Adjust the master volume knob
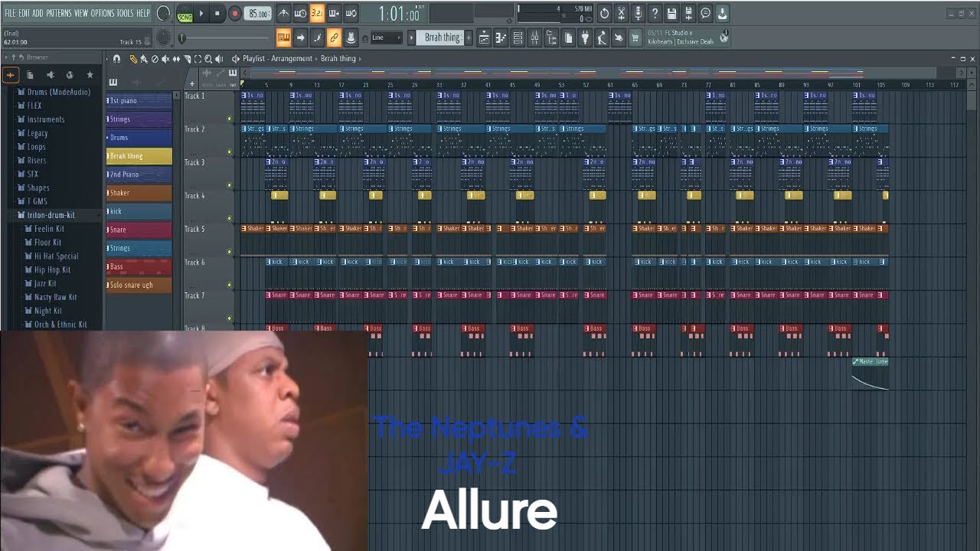 point(163,13)
